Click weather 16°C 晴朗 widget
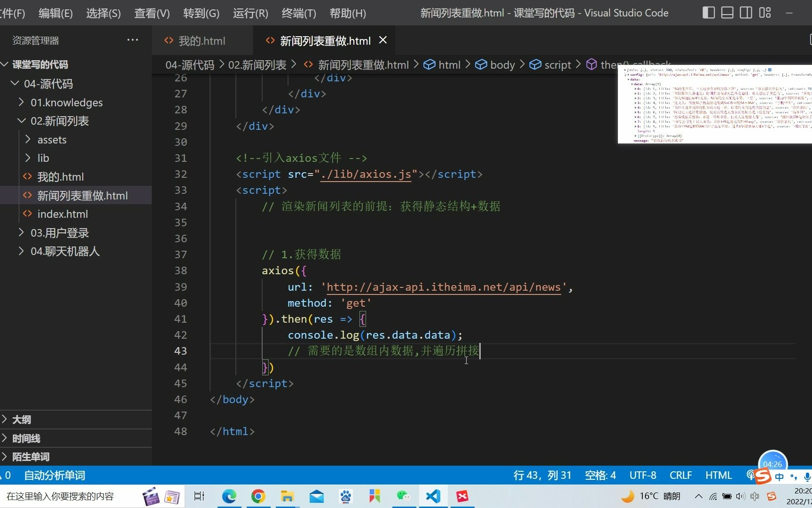Screen dimensions: 812x508 [651, 496]
